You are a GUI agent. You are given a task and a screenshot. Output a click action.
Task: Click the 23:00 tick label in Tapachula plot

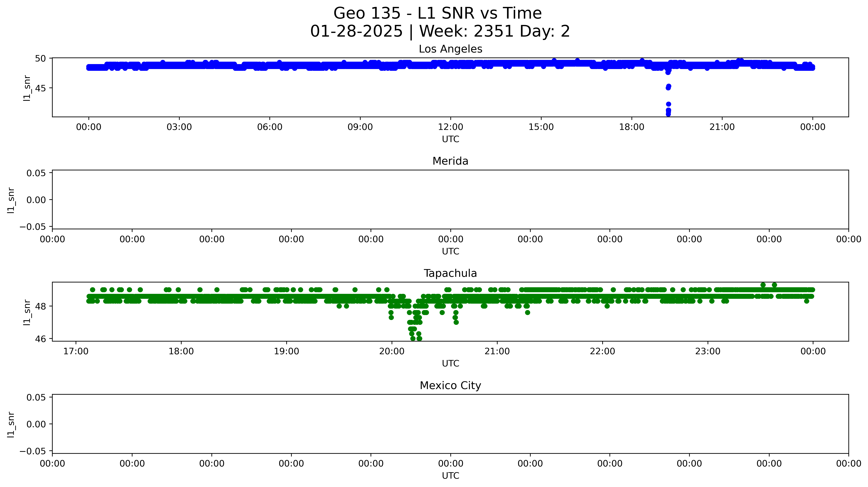[708, 351]
